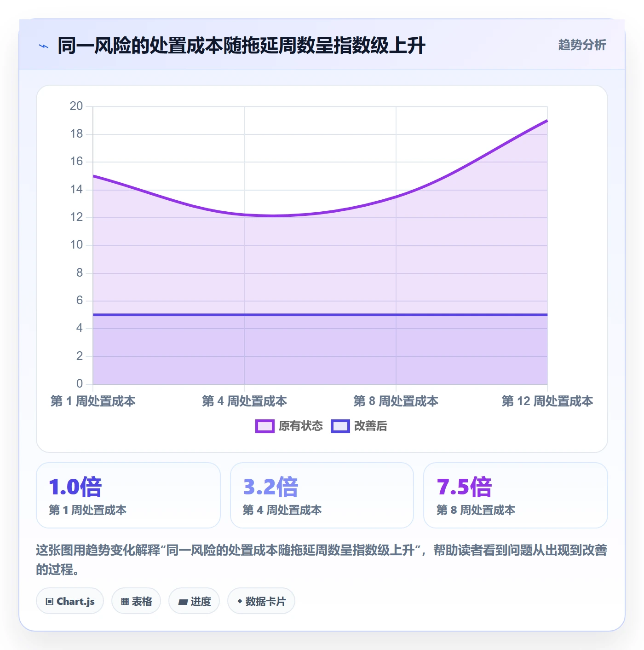This screenshot has height=650, width=644.
Task: Click the 第 4 周处置成本 card caption
Action: [282, 510]
